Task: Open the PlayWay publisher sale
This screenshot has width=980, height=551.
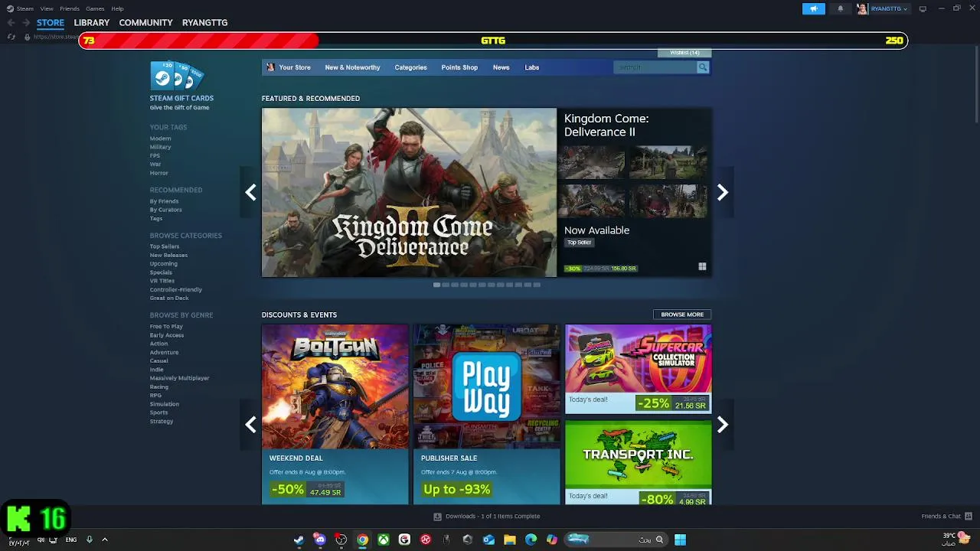Action: click(487, 414)
